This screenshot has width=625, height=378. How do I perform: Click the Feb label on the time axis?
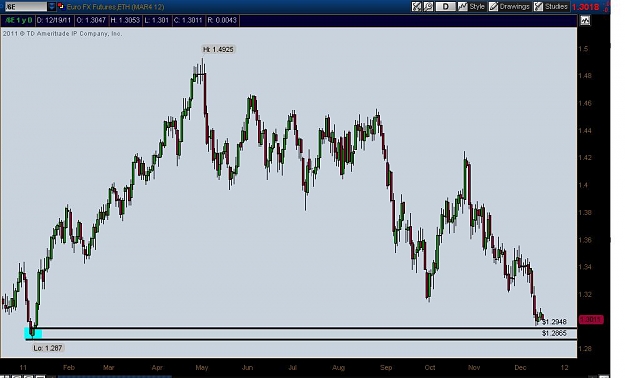69,368
